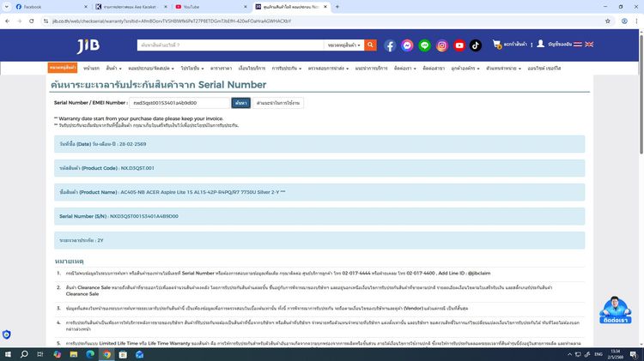
Task: Open File Explorer from the taskbar
Action: (74, 354)
